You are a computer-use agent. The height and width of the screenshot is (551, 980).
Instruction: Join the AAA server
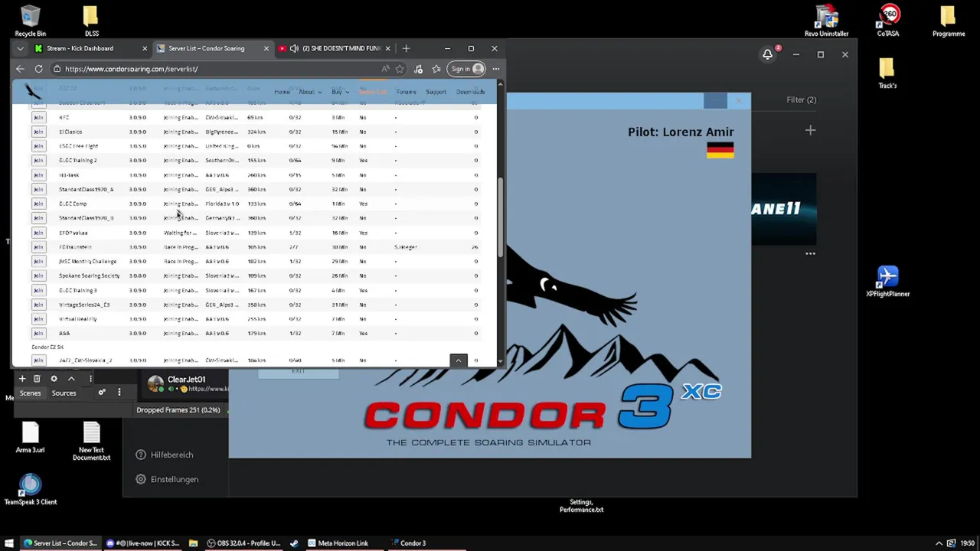coord(38,333)
